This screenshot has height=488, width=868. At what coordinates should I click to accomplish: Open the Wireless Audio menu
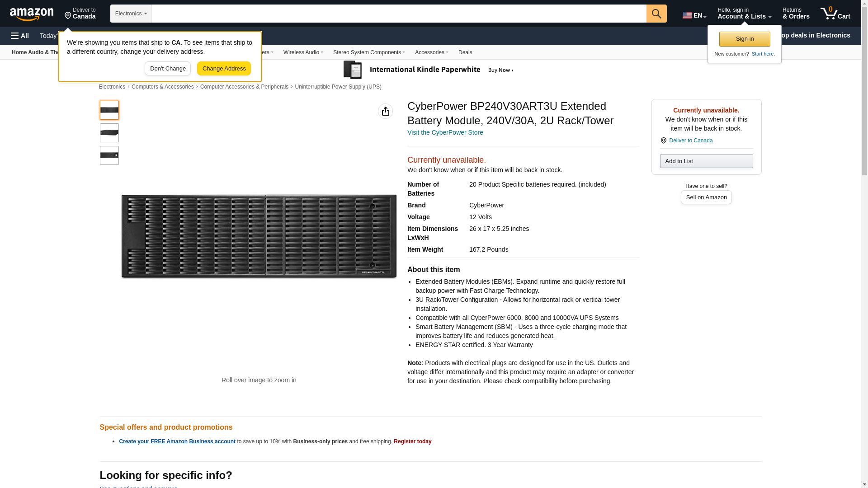click(x=303, y=52)
